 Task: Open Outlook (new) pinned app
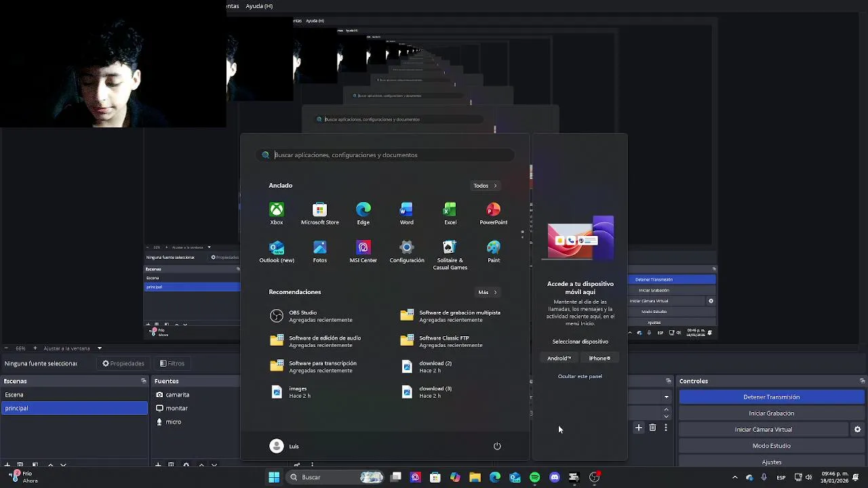pos(277,251)
